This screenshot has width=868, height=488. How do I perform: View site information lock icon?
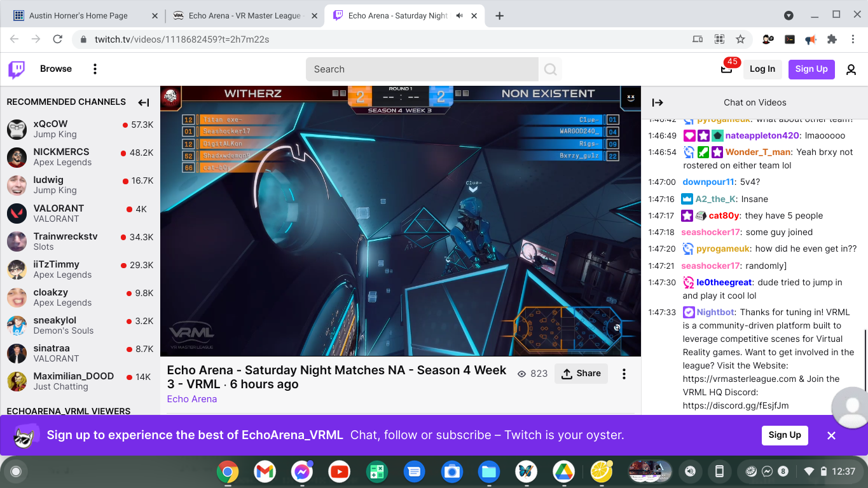pyautogui.click(x=83, y=39)
